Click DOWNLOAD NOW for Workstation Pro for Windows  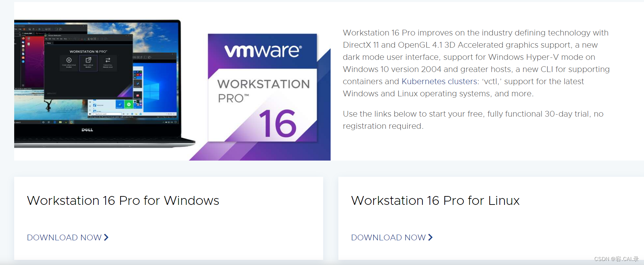tap(68, 237)
